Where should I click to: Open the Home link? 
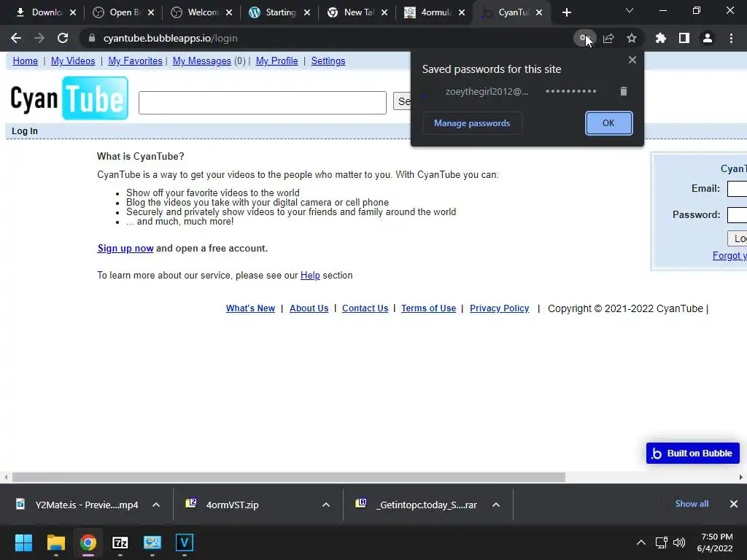coord(26,61)
